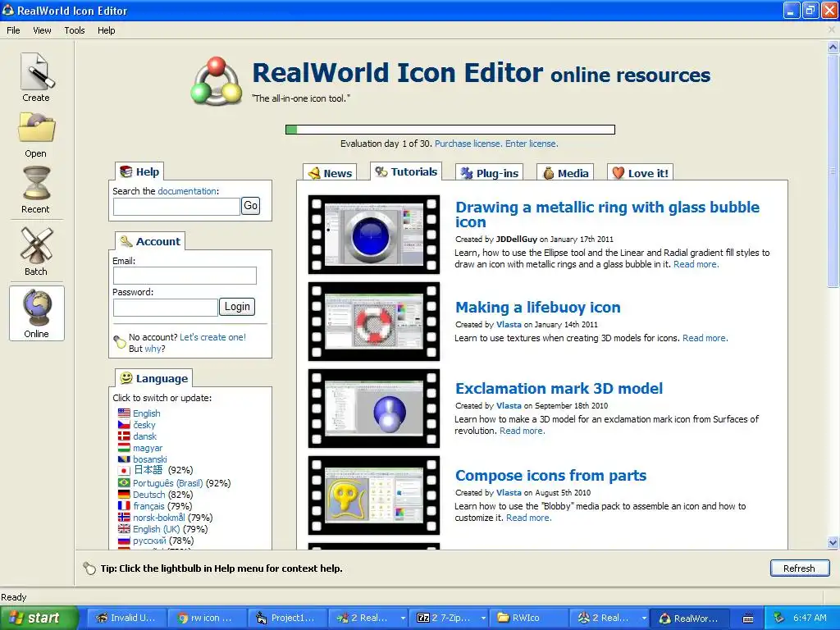Open the rw icon Chrome taskbar item

[207, 618]
